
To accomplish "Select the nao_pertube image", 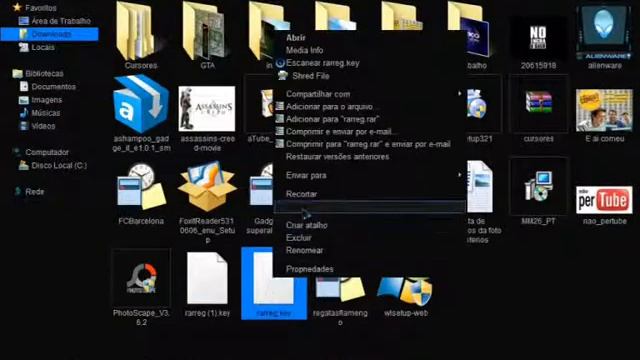I will coord(604,200).
